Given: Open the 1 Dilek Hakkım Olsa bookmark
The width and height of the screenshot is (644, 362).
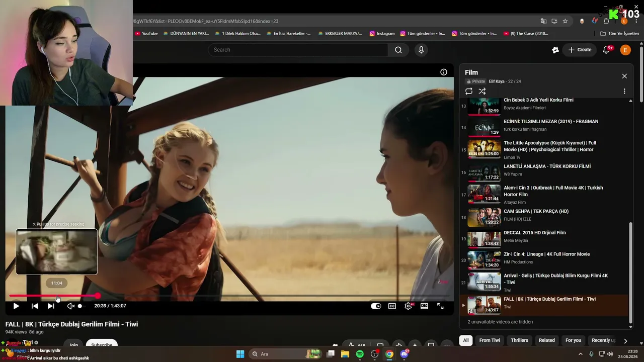Looking at the screenshot, I should pos(237,34).
